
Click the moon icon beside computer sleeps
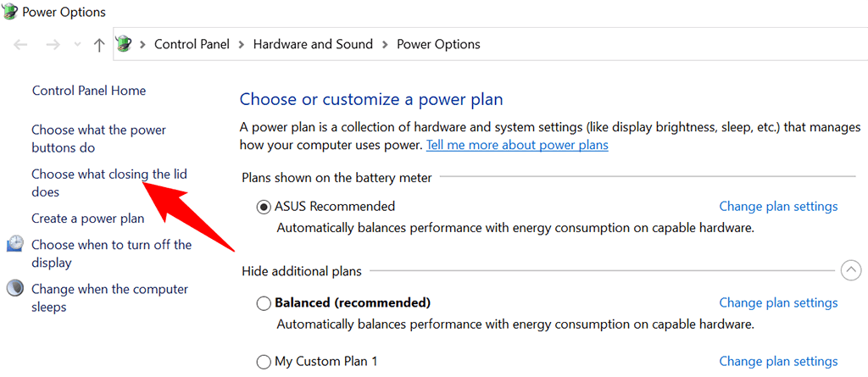(15, 289)
